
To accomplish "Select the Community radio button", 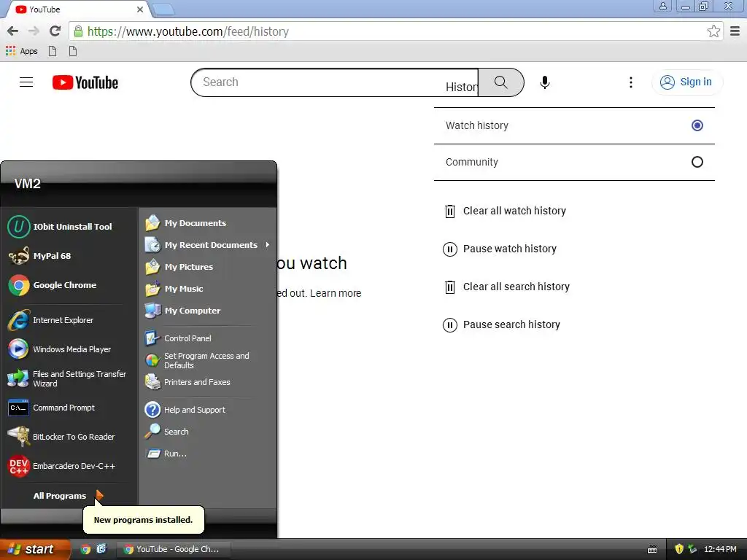I will tap(697, 162).
